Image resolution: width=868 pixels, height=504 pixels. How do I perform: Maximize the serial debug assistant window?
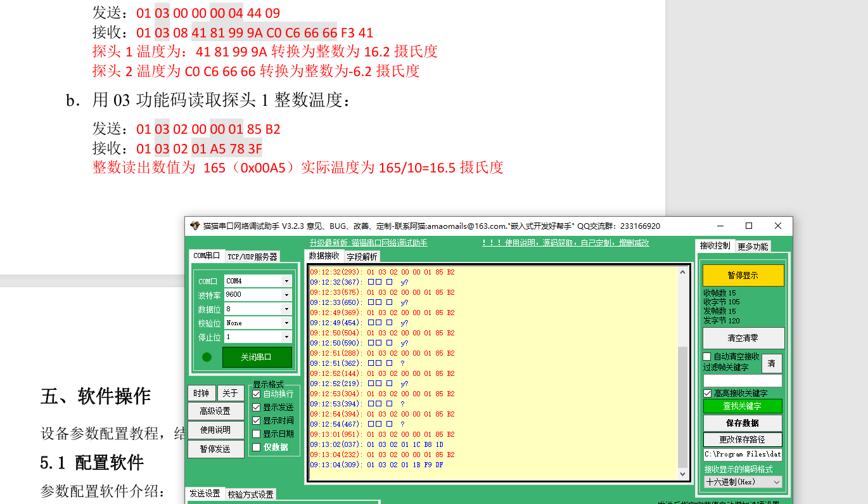[748, 226]
